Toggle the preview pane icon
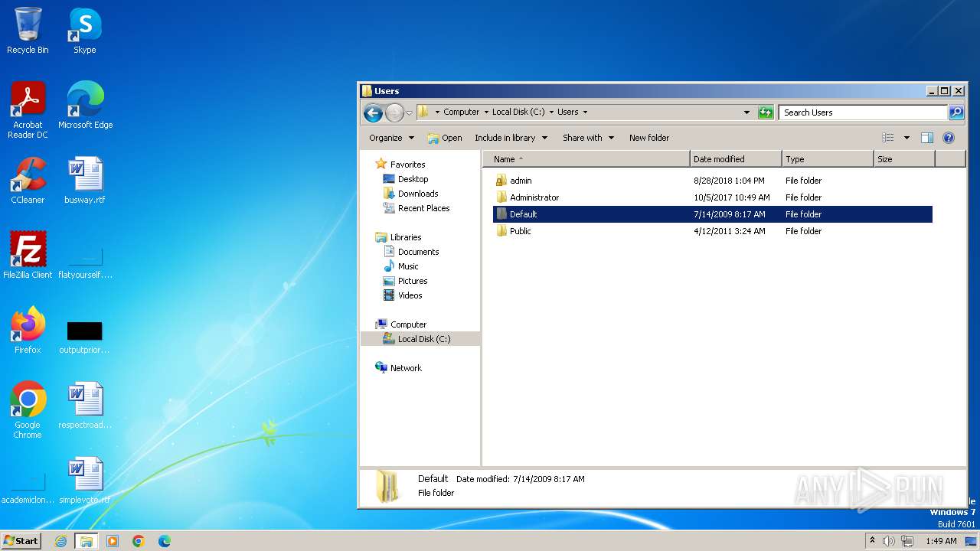 click(927, 138)
